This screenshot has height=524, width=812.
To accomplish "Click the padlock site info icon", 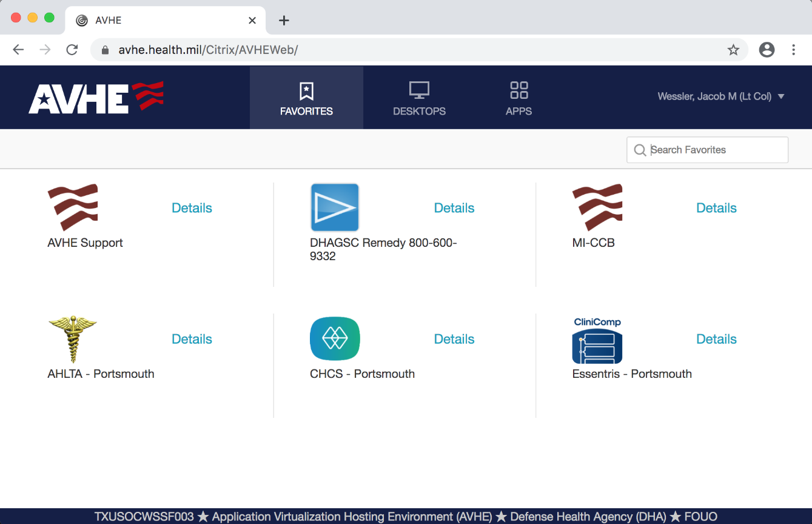I will [105, 50].
